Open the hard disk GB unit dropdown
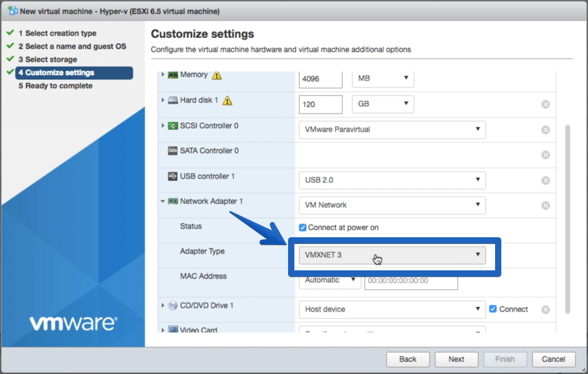Image resolution: width=588 pixels, height=374 pixels. 383,104
